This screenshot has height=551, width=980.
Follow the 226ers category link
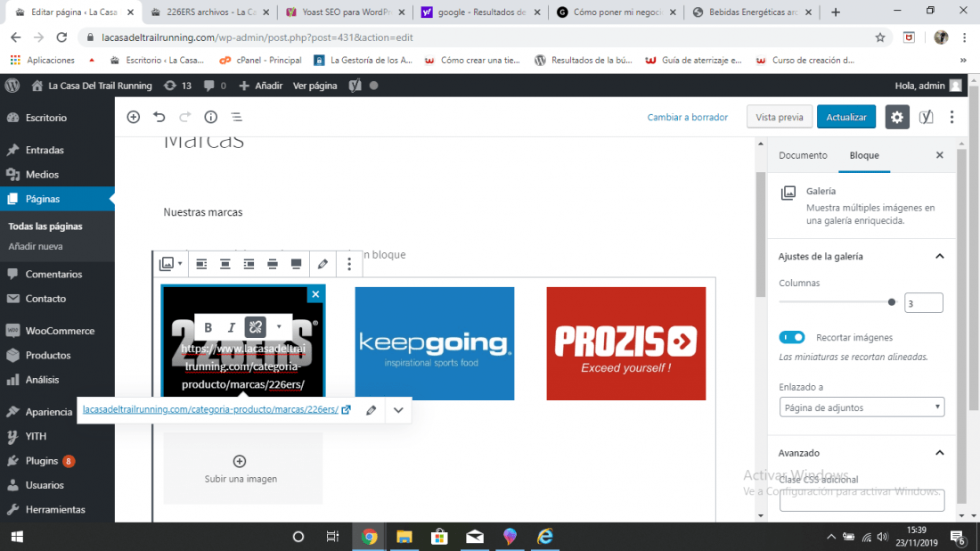[210, 409]
